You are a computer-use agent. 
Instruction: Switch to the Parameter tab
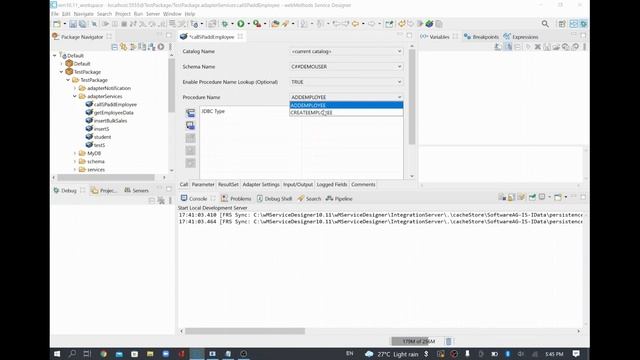pyautogui.click(x=203, y=184)
